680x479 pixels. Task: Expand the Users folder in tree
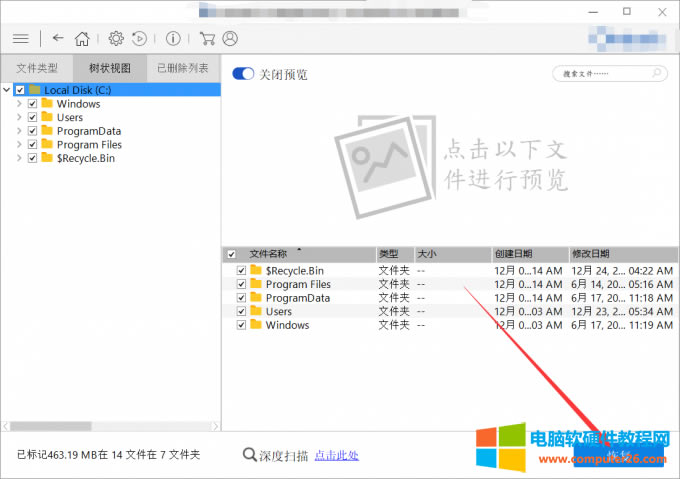coord(19,118)
